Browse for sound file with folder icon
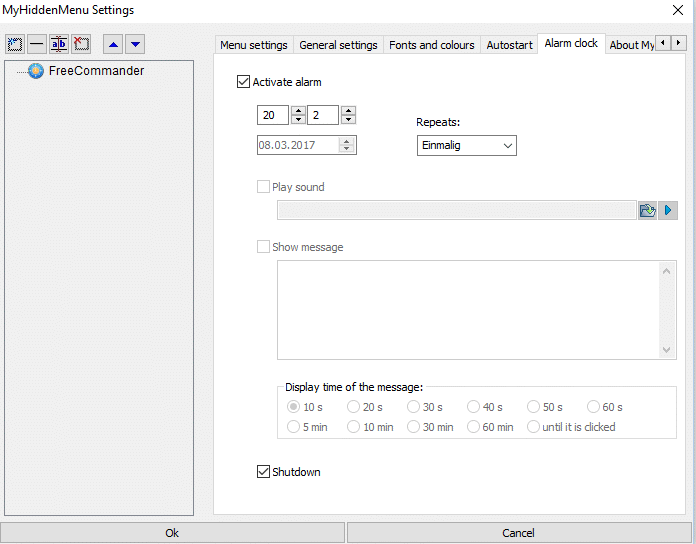The height and width of the screenshot is (544, 696). pos(647,210)
